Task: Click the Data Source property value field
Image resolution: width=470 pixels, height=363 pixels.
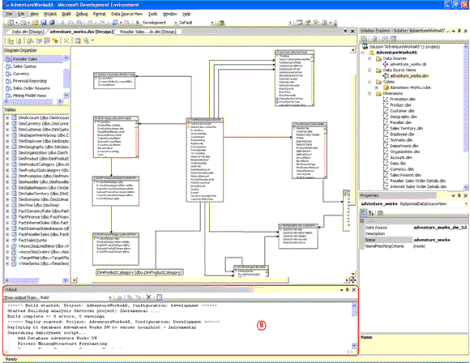Action: click(440, 228)
